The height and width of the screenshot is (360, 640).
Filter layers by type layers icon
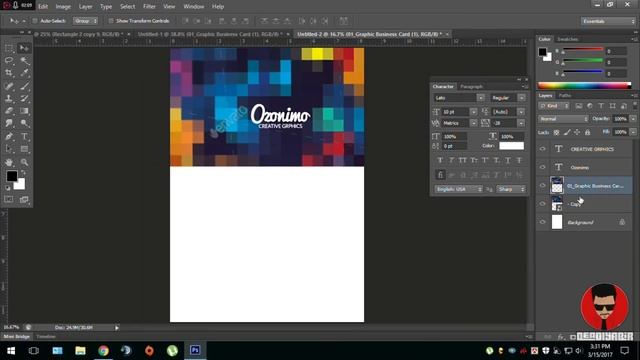tap(601, 106)
